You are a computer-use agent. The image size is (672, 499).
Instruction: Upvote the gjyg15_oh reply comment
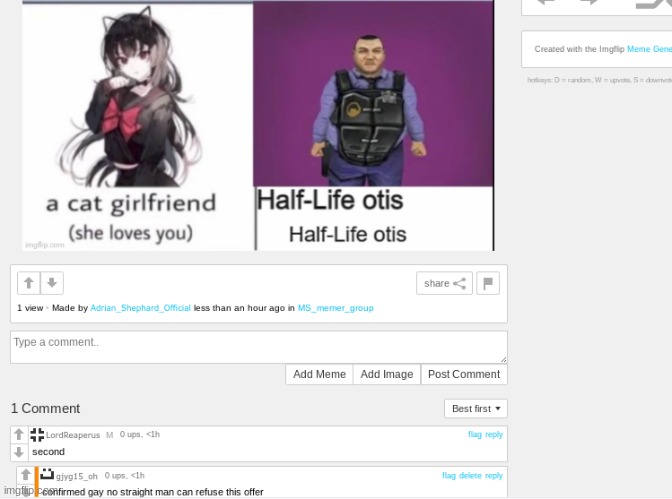(x=25, y=475)
